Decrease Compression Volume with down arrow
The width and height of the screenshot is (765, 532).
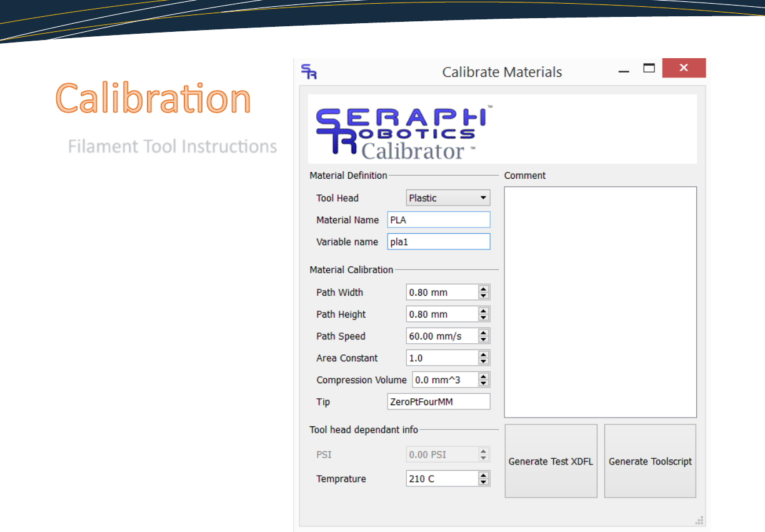click(484, 383)
